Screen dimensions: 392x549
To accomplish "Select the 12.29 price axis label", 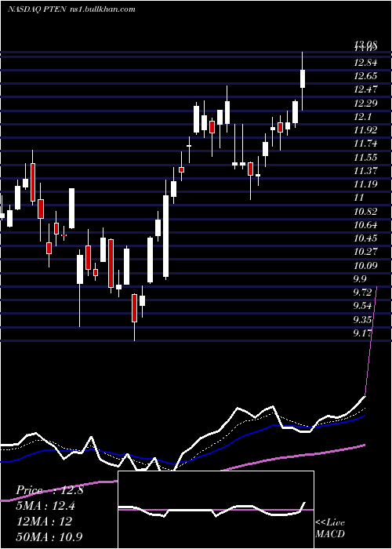I will [365, 104].
